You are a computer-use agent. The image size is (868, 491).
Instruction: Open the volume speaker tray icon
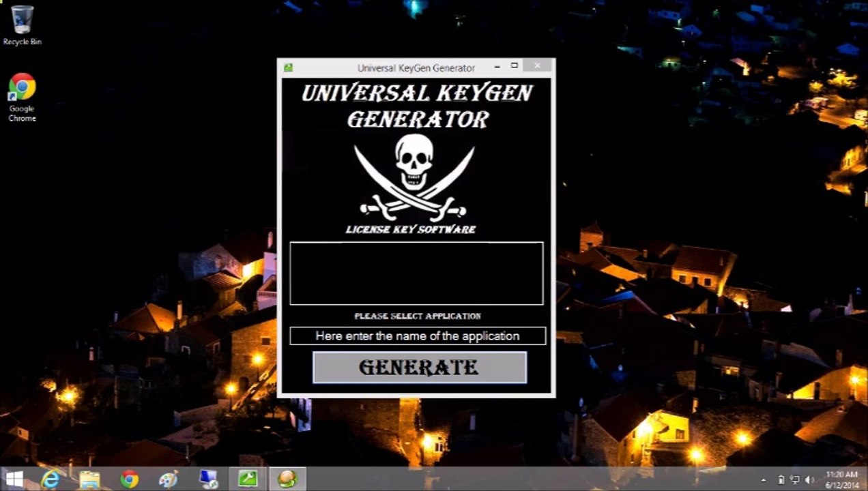click(809, 480)
